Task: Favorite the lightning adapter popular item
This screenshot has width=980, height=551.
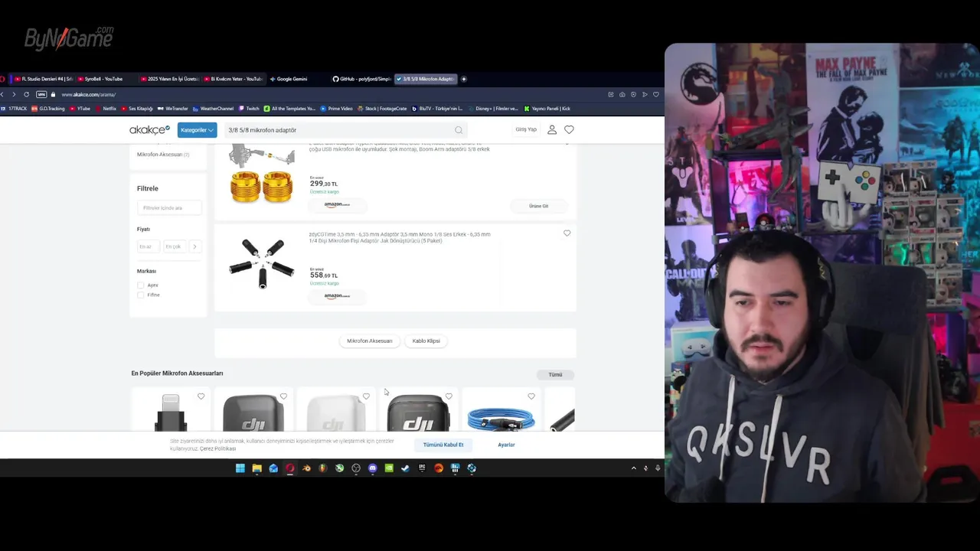Action: tap(201, 396)
